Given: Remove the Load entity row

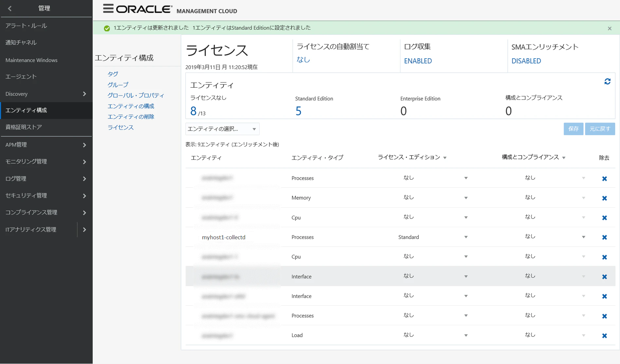Looking at the screenshot, I should (604, 336).
